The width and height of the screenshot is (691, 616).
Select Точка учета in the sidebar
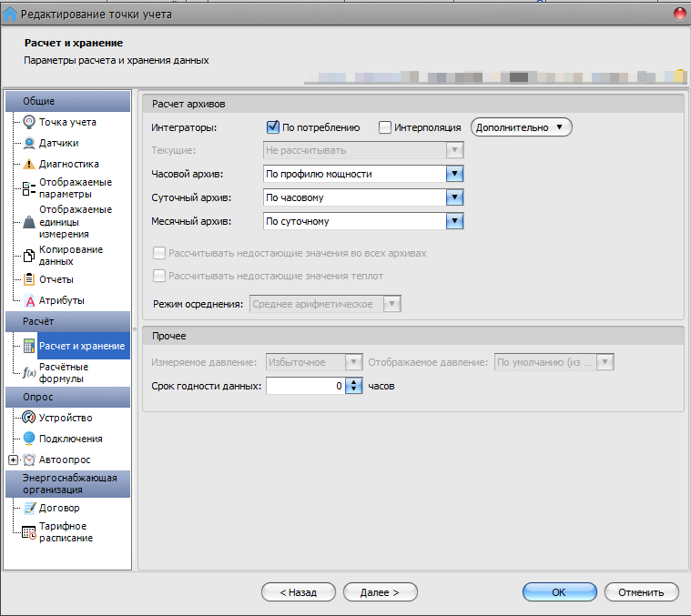67,122
